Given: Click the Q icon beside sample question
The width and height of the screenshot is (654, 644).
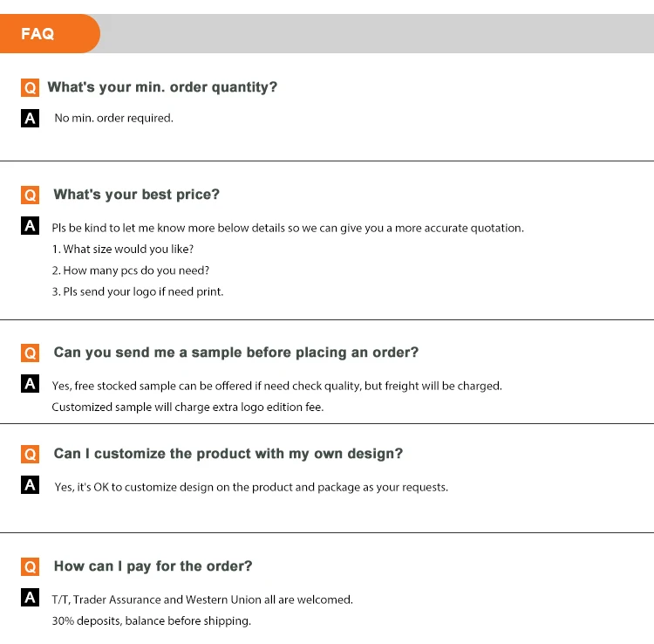Looking at the screenshot, I should [x=31, y=353].
